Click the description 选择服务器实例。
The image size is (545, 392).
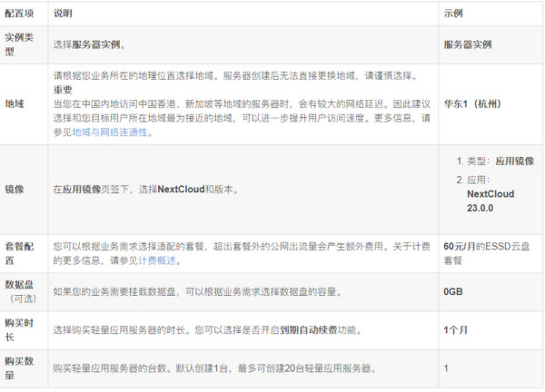(x=89, y=44)
